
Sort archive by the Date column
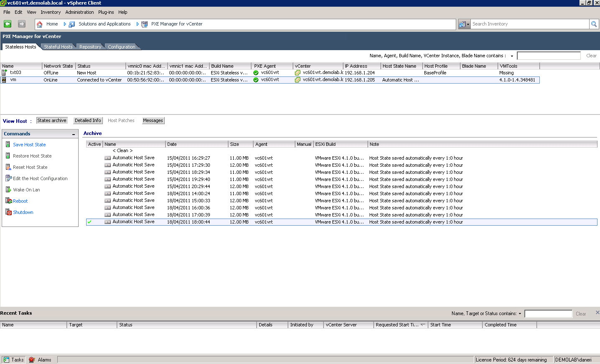197,144
